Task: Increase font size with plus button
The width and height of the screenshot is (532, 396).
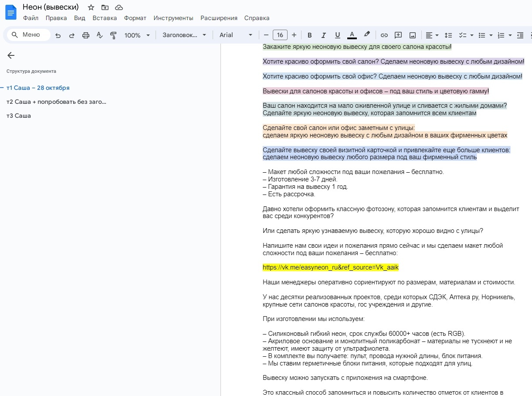Action: point(294,35)
